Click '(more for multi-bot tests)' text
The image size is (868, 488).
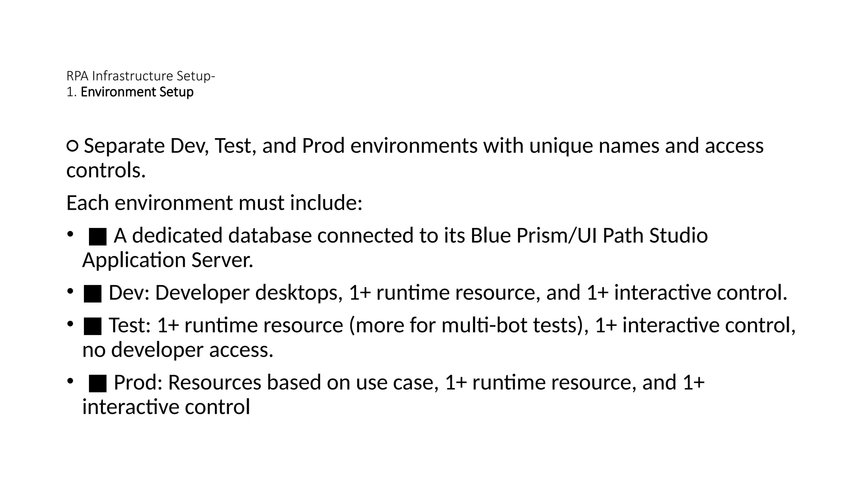(x=469, y=325)
